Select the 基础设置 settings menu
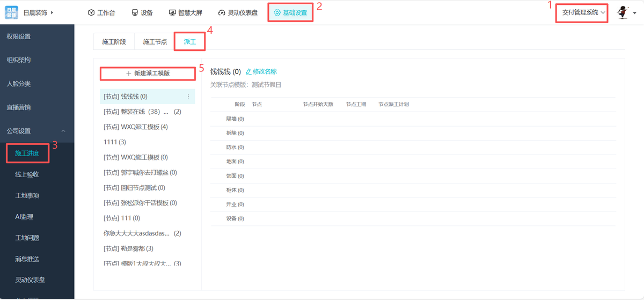 click(290, 13)
